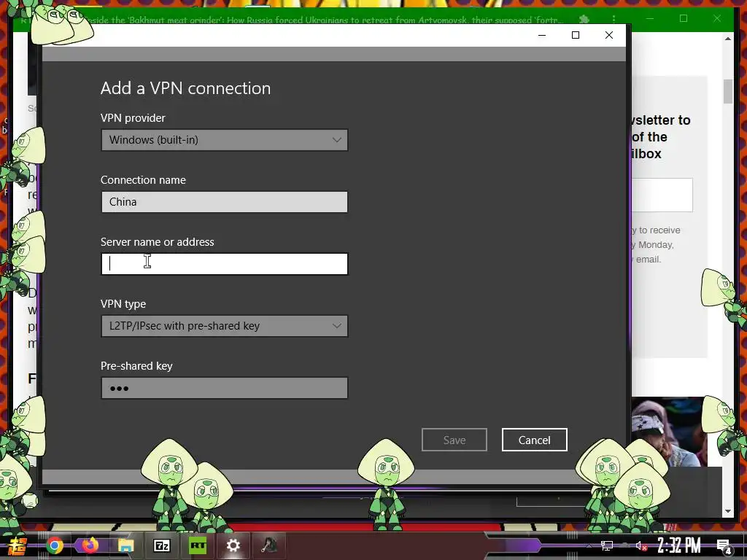Launch Firefox from the taskbar
This screenshot has width=747, height=560.
coord(90,545)
